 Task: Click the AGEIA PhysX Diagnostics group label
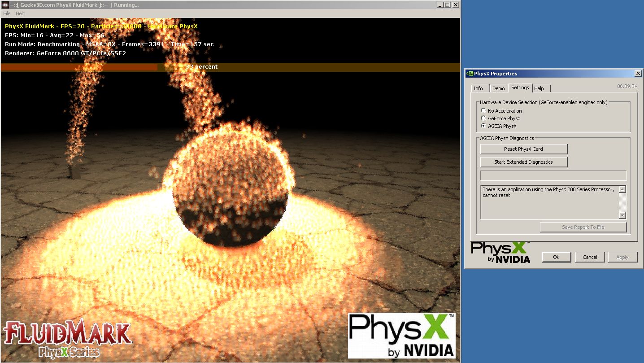click(x=507, y=138)
